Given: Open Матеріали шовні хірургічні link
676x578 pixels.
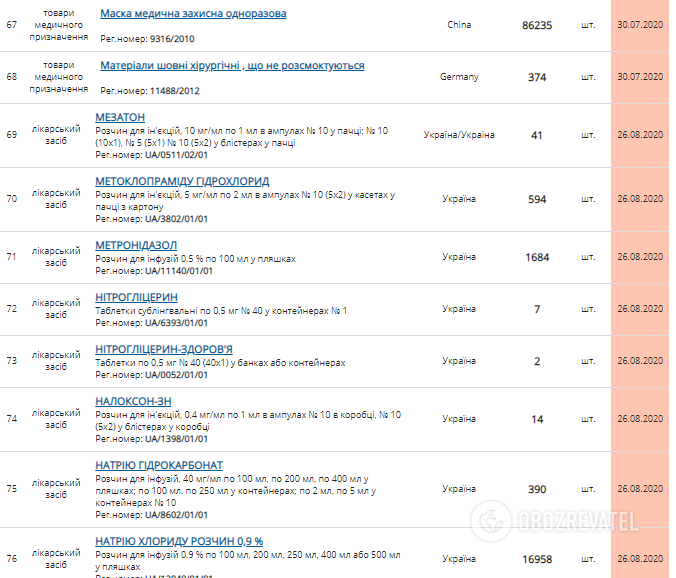Looking at the screenshot, I should 232,65.
